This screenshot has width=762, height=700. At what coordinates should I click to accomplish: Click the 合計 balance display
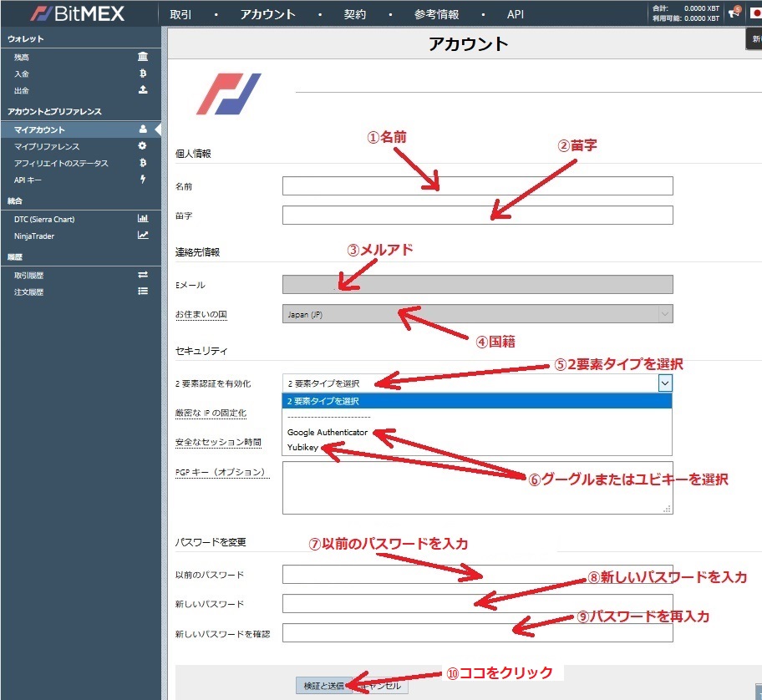coord(685,8)
